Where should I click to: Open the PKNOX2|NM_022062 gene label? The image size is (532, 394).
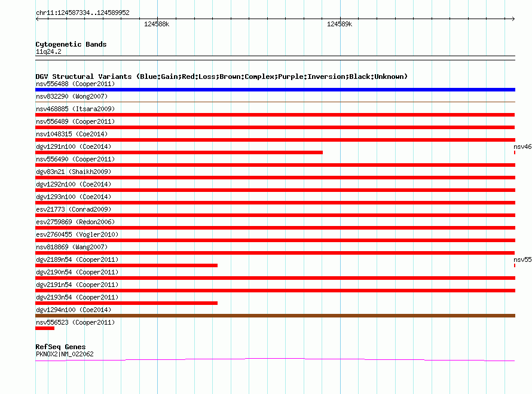pos(65,355)
